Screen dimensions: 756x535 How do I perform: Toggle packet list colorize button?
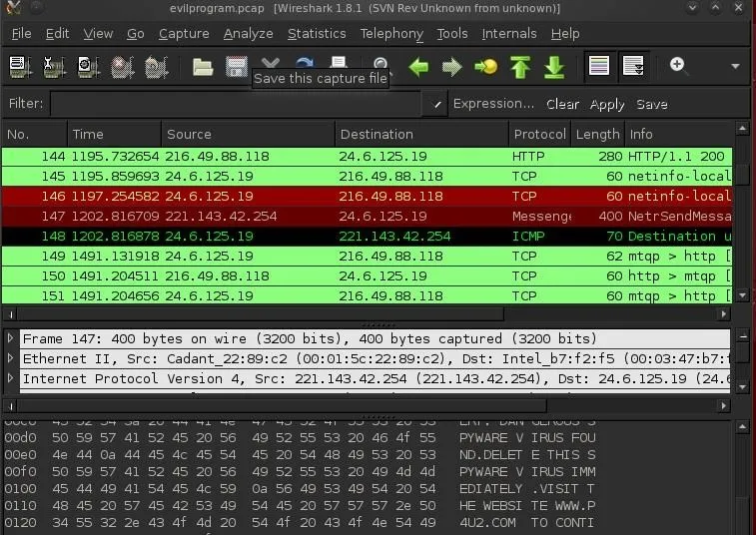tap(599, 66)
